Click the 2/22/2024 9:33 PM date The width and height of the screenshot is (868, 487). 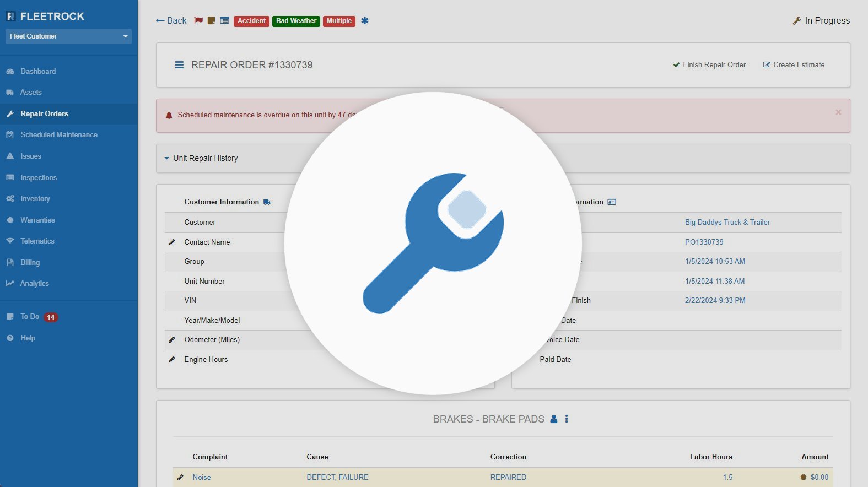[715, 301]
